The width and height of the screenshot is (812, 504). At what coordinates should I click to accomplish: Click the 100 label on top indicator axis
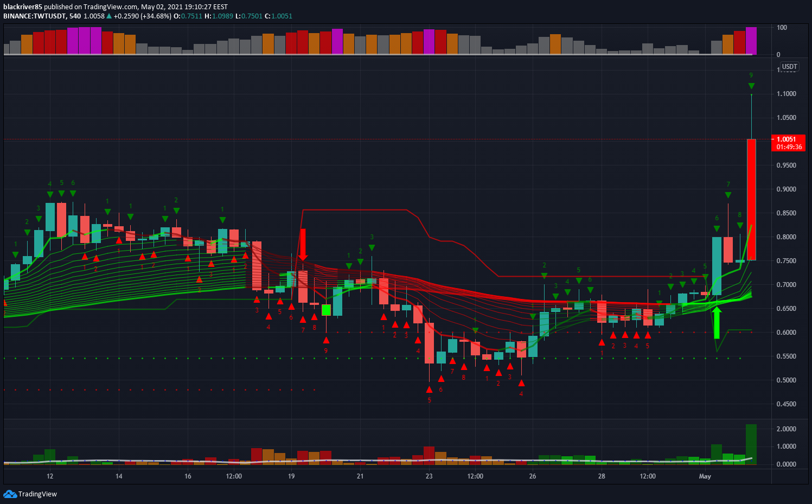[x=782, y=28]
